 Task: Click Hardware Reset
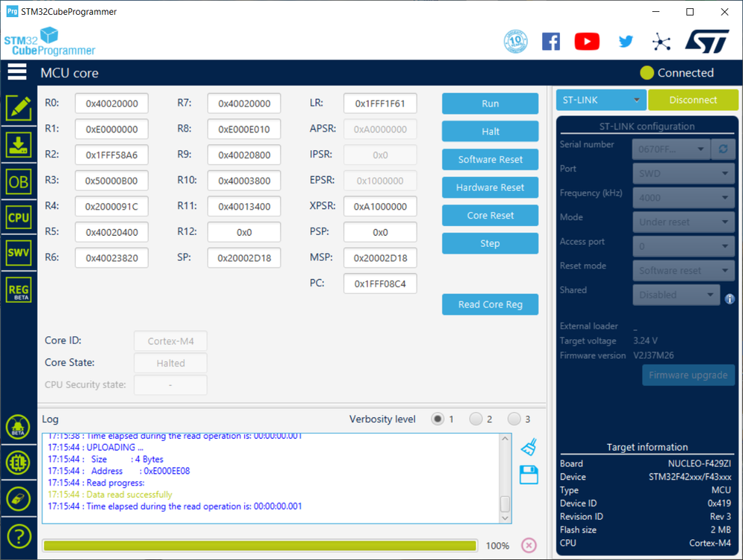click(x=490, y=187)
